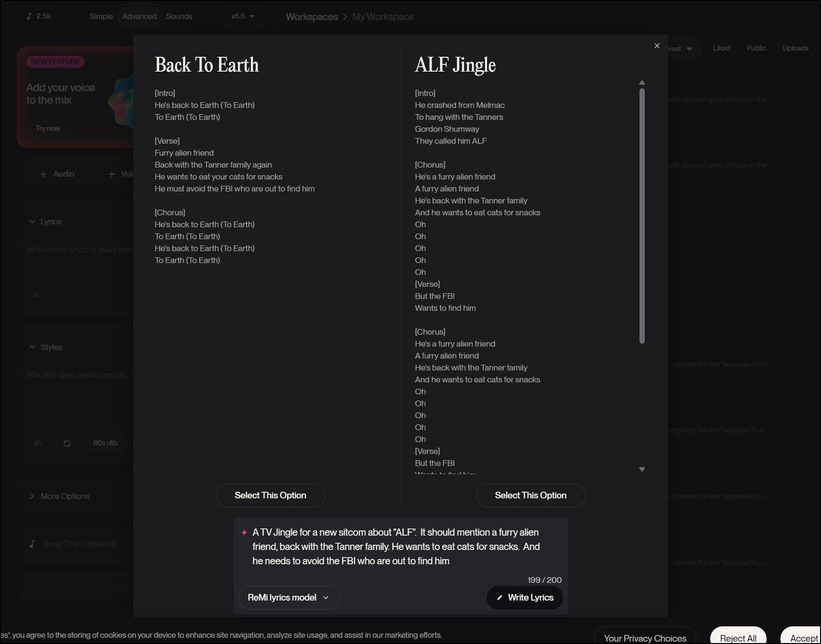This screenshot has width=821, height=644.
Task: Open the Liked filter tab
Action: 721,48
